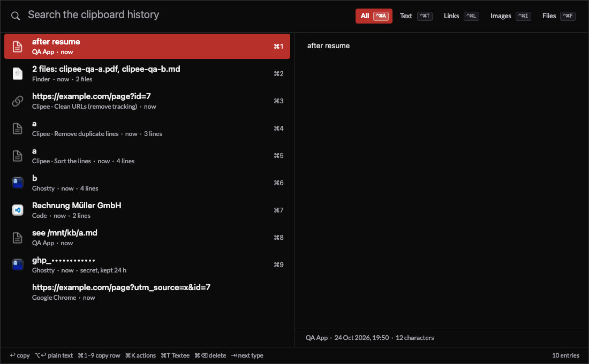Click document icon of Remove duplicate lines entry
This screenshot has height=364, width=589.
click(17, 128)
